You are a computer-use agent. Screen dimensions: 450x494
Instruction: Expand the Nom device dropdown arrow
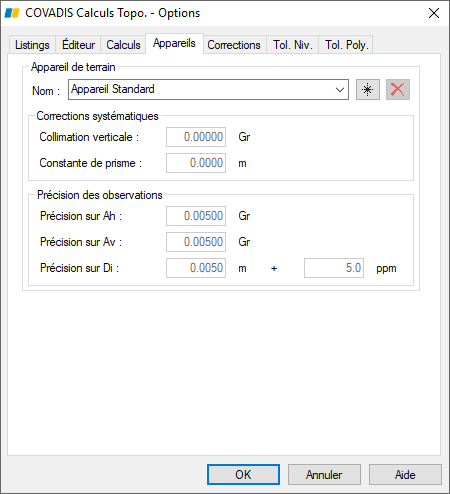coord(340,89)
